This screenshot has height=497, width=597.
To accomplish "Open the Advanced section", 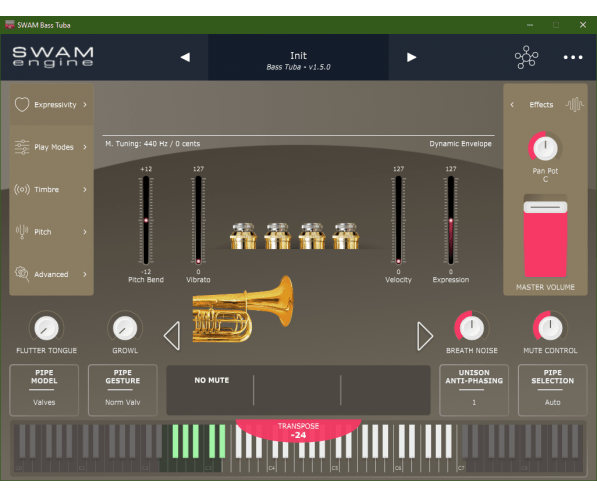I will tap(51, 274).
